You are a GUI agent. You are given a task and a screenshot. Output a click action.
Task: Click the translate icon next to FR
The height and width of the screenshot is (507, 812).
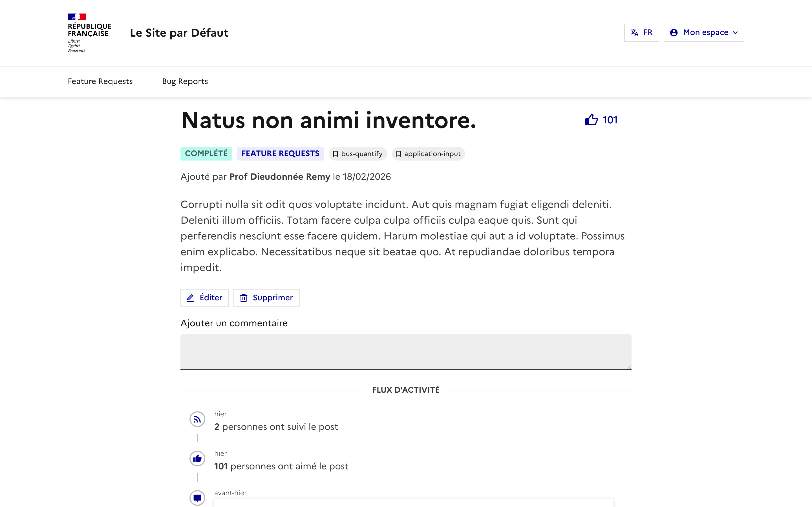point(634,32)
